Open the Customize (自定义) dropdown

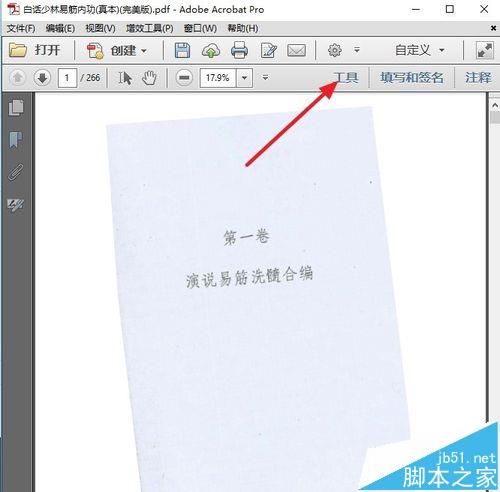419,50
